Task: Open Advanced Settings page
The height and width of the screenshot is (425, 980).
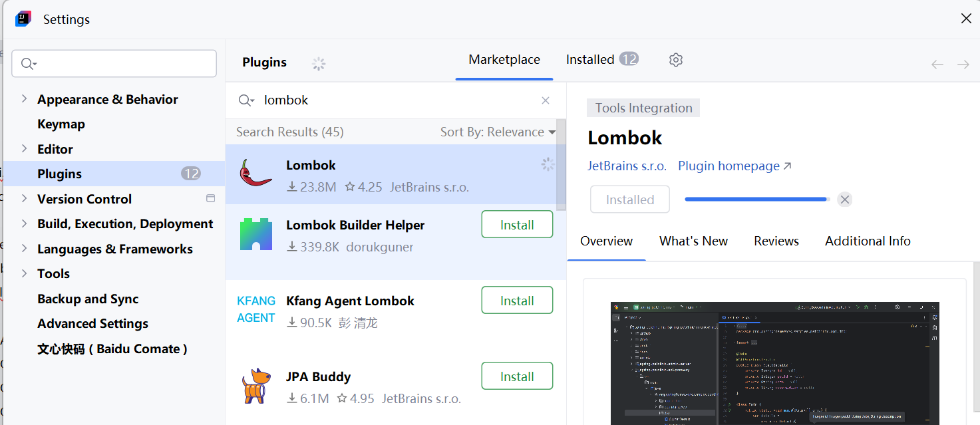Action: [92, 323]
